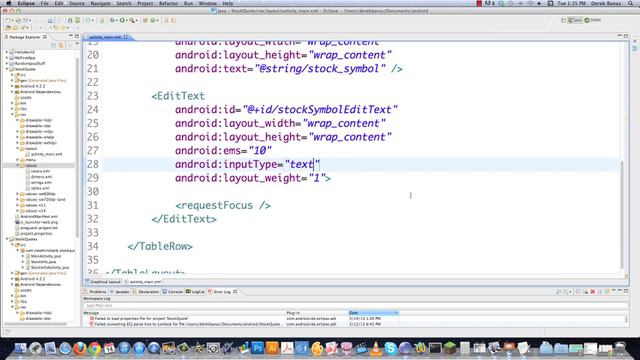The width and height of the screenshot is (640, 360).
Task: Collapse the StockQuotes project node
Action: (x=7, y=239)
